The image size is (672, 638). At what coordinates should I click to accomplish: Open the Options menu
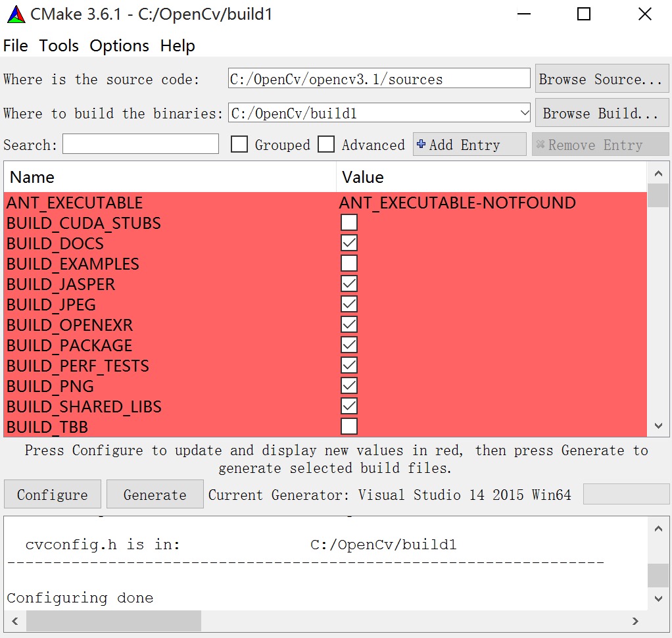click(119, 45)
